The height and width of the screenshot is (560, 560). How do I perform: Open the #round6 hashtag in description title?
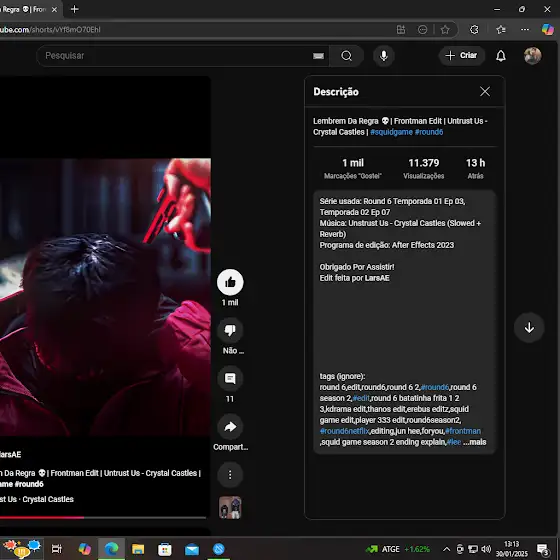(429, 132)
